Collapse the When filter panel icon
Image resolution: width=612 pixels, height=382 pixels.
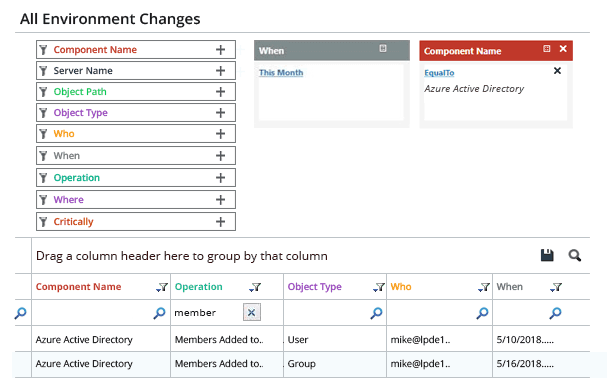(x=383, y=48)
